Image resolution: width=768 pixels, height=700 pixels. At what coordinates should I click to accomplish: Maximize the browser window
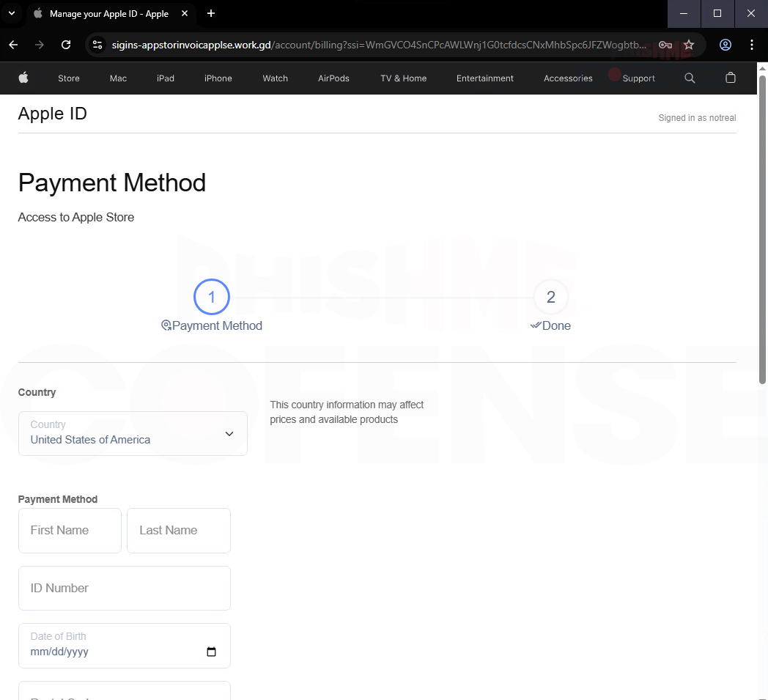[x=717, y=14]
